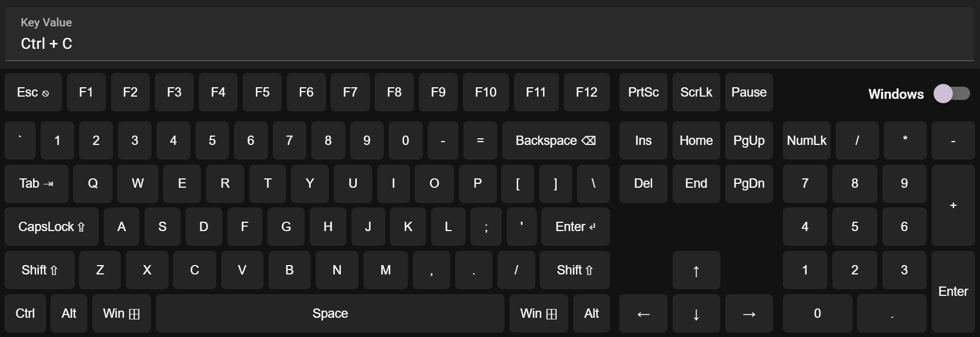
Task: Click the ScrLk key
Action: (x=696, y=92)
